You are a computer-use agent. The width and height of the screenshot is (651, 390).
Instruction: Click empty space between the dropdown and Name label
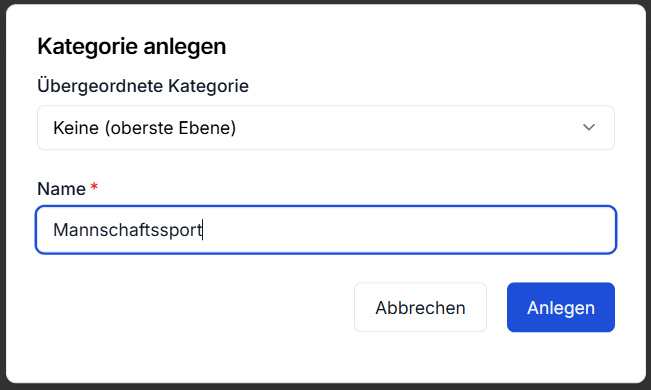(326, 165)
